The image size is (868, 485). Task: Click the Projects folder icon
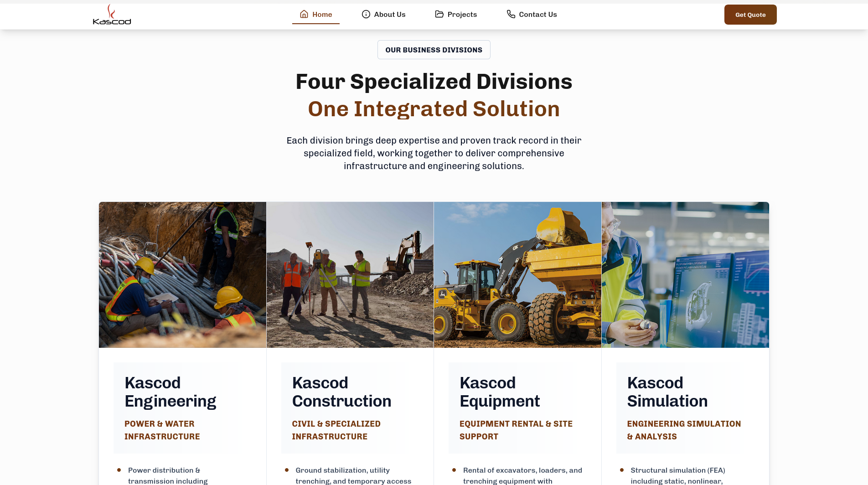439,14
